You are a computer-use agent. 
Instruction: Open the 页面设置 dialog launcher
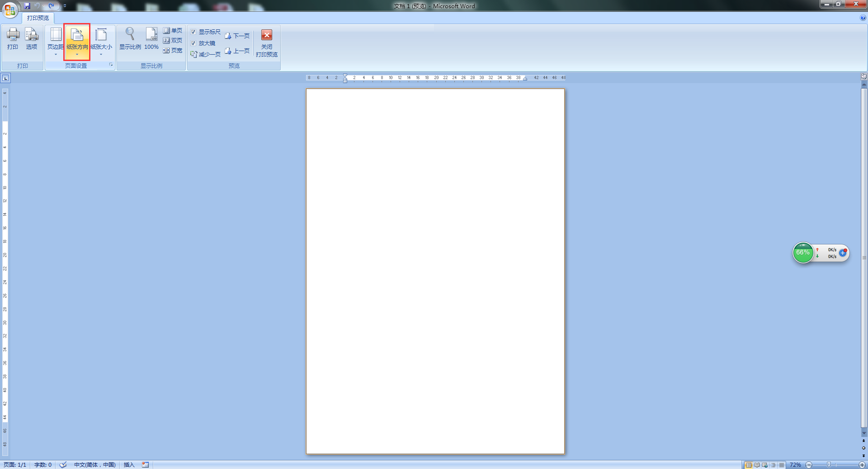(x=111, y=65)
